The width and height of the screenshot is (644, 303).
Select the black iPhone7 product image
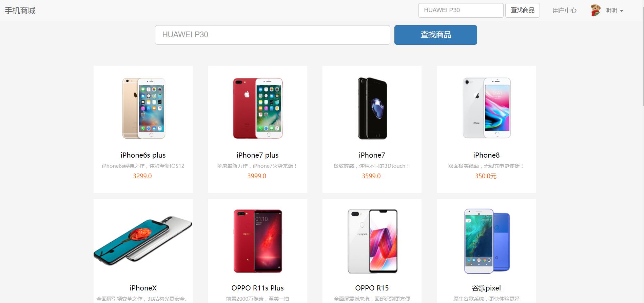372,108
